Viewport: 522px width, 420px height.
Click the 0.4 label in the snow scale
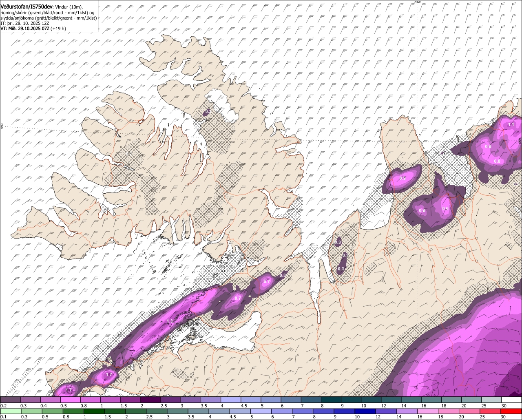click(x=44, y=406)
